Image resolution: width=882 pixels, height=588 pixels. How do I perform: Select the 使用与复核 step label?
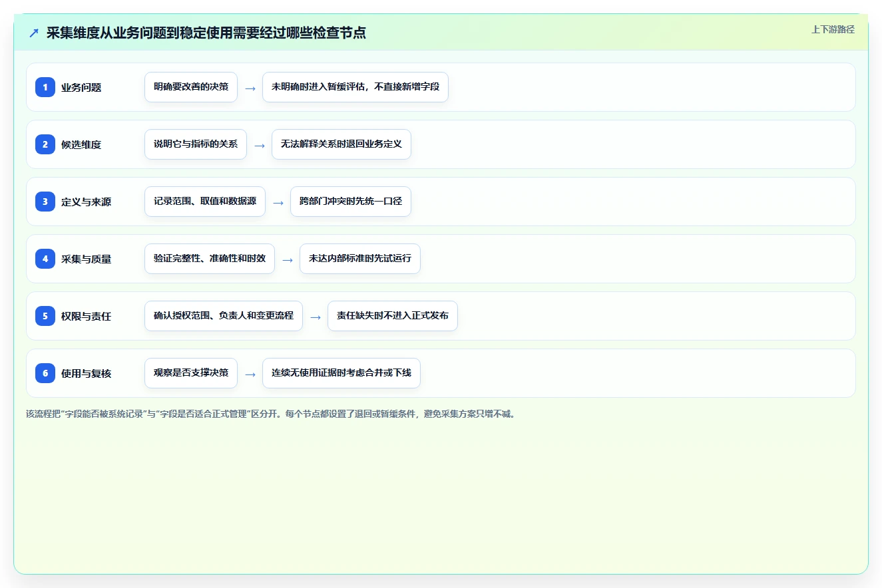[86, 373]
